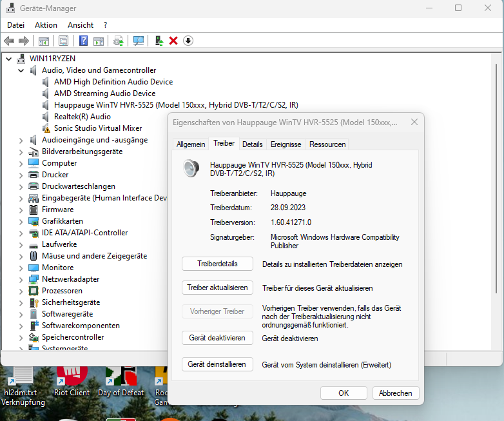
Task: Click the Forward arrow toolbar icon
Action: (x=24, y=41)
